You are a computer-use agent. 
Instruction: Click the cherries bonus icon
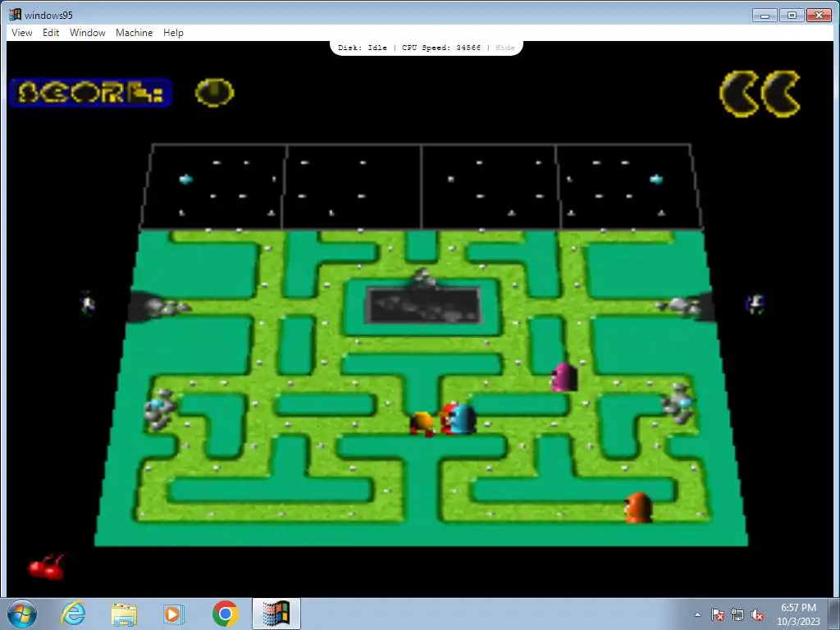tap(47, 567)
